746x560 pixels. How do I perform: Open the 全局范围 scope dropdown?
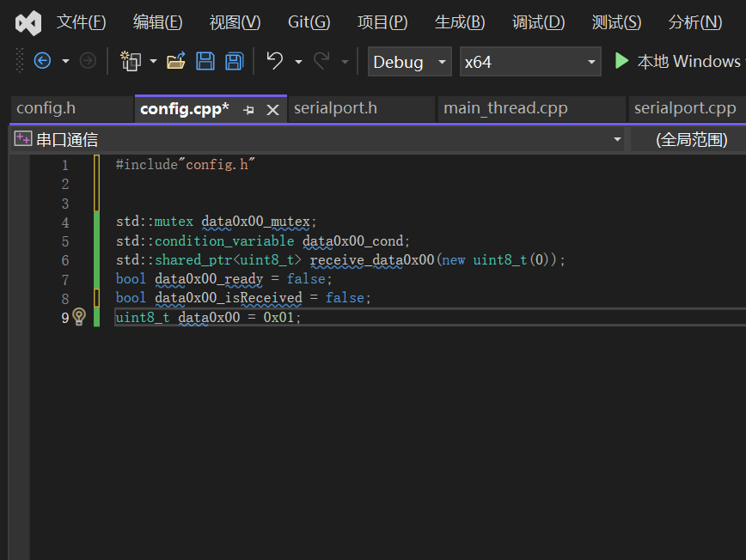point(688,139)
